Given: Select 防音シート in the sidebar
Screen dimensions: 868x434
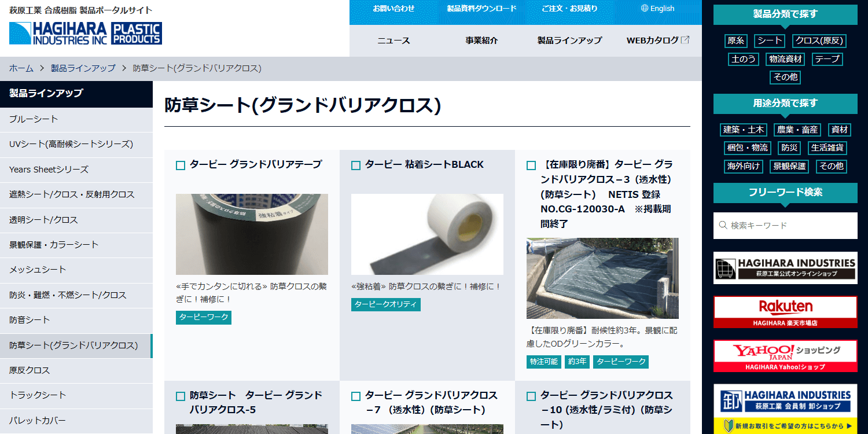Looking at the screenshot, I should [x=76, y=320].
